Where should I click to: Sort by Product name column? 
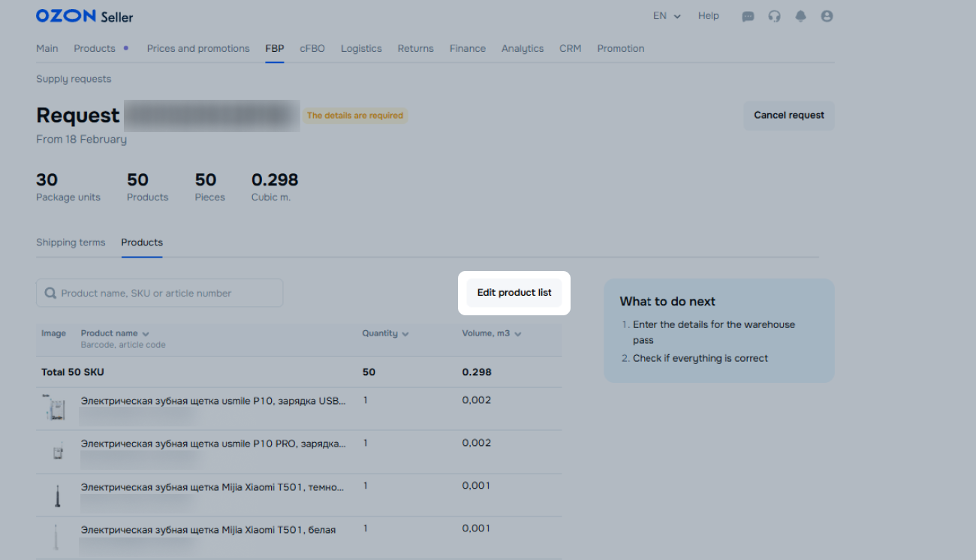tap(114, 333)
